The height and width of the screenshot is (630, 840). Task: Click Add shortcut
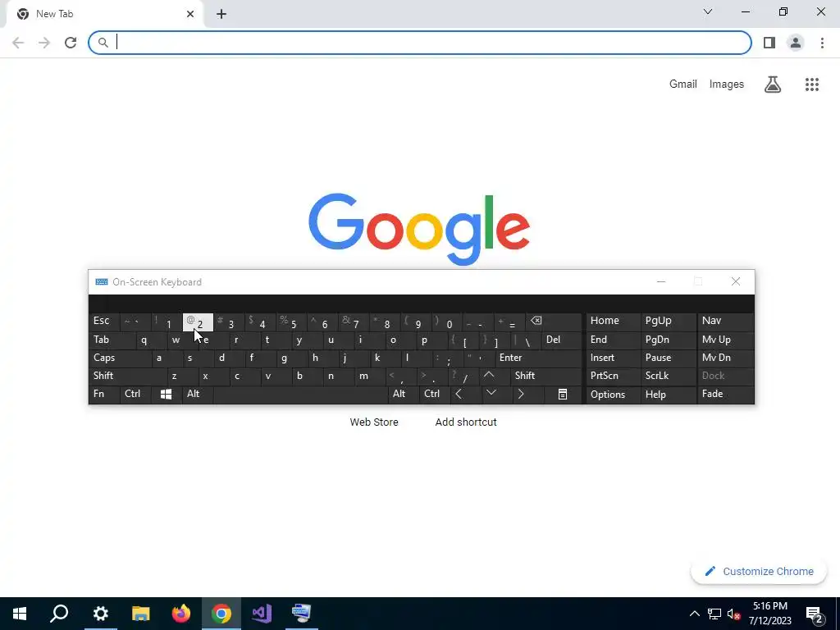coord(466,422)
